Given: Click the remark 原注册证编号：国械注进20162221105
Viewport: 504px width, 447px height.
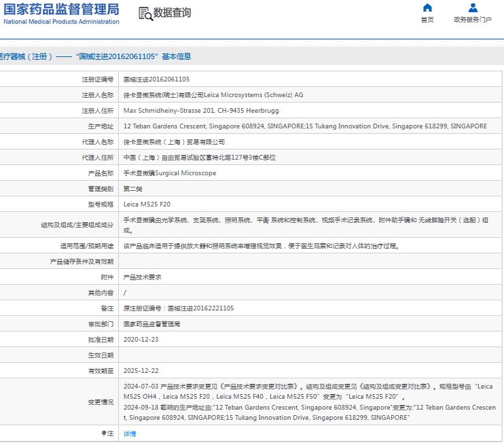Looking at the screenshot, I should 179,308.
